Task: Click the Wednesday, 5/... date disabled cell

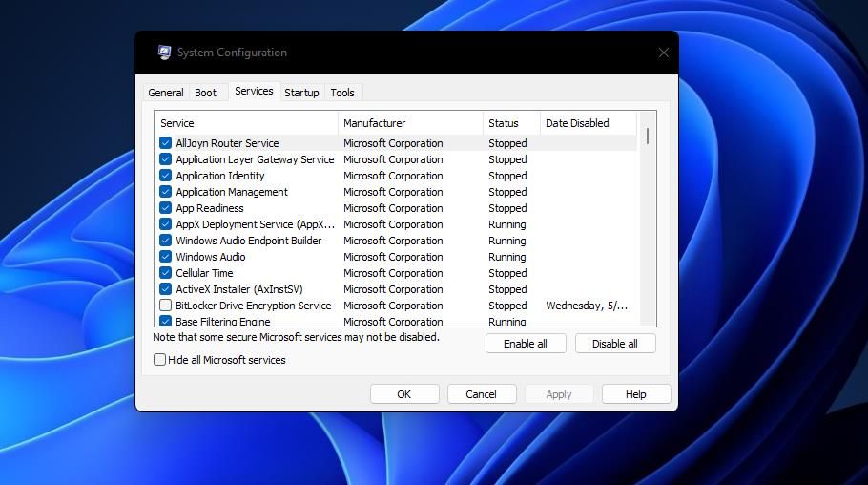Action: click(587, 306)
